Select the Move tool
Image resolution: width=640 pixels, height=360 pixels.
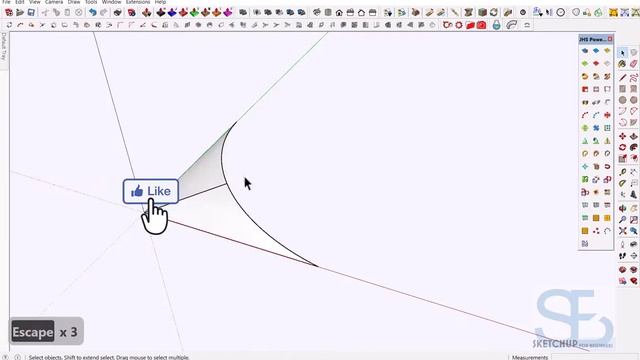point(622,136)
